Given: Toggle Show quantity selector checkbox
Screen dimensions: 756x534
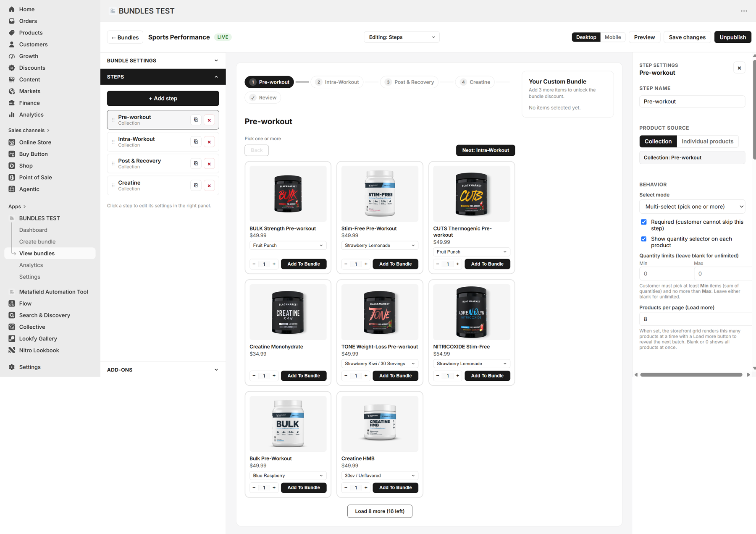Looking at the screenshot, I should pos(643,239).
